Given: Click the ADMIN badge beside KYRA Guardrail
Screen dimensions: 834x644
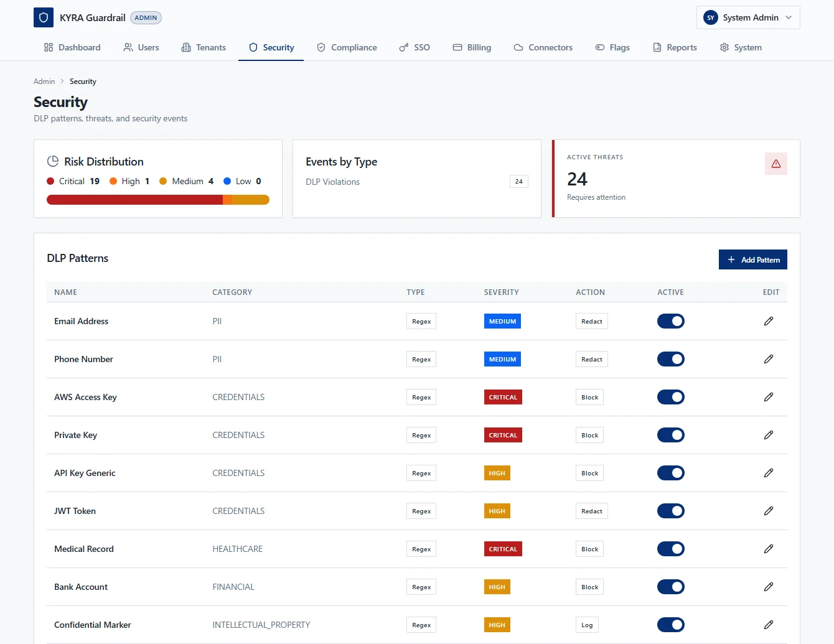Looking at the screenshot, I should click(x=146, y=17).
